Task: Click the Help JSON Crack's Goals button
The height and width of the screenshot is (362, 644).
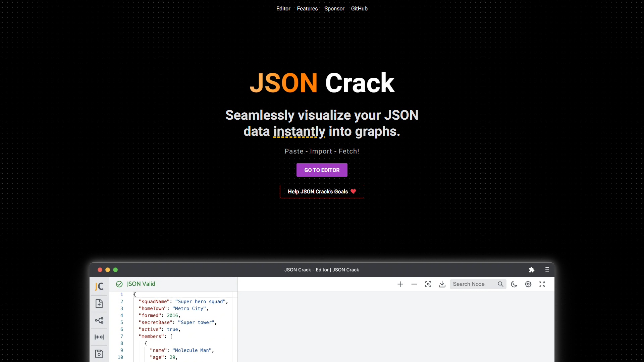Action: point(322,191)
